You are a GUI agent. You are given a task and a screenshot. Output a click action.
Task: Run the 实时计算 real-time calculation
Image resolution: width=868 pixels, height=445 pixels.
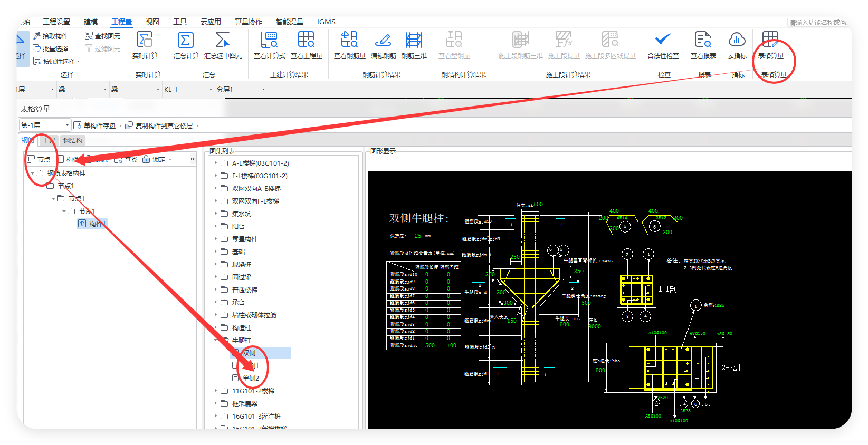pos(145,45)
